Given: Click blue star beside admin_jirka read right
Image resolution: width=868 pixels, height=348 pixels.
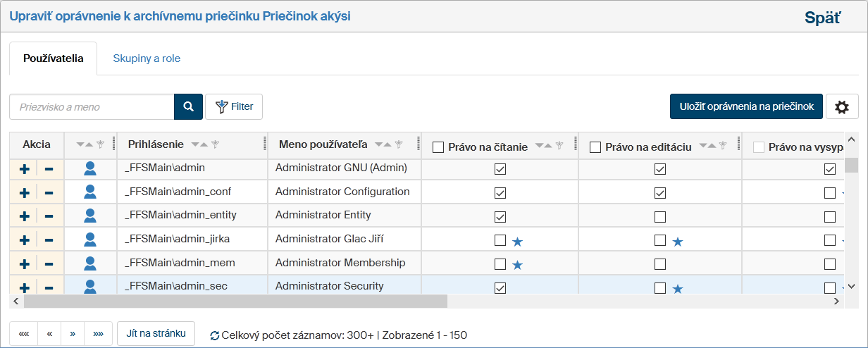Looking at the screenshot, I should (x=517, y=242).
